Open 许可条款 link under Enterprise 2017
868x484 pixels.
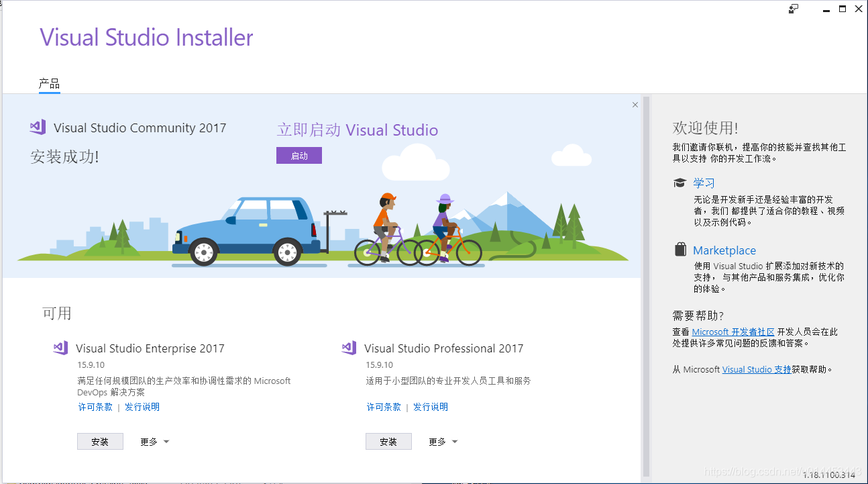click(95, 407)
